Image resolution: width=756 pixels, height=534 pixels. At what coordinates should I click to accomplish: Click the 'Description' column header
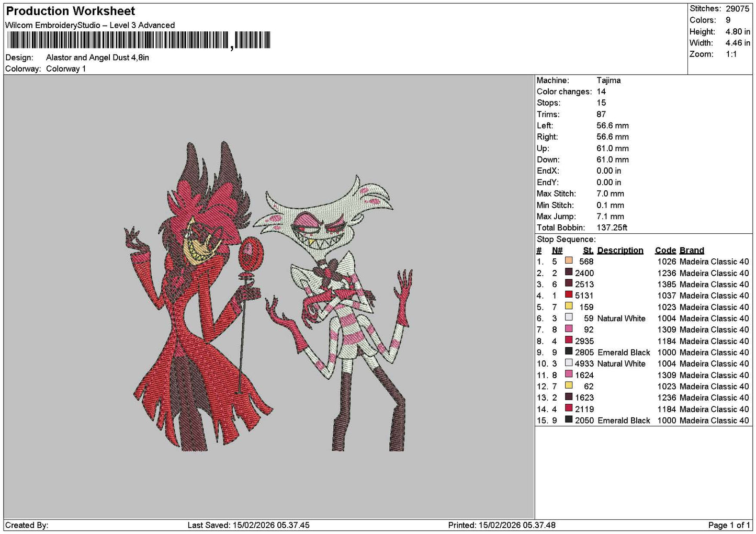click(620, 251)
